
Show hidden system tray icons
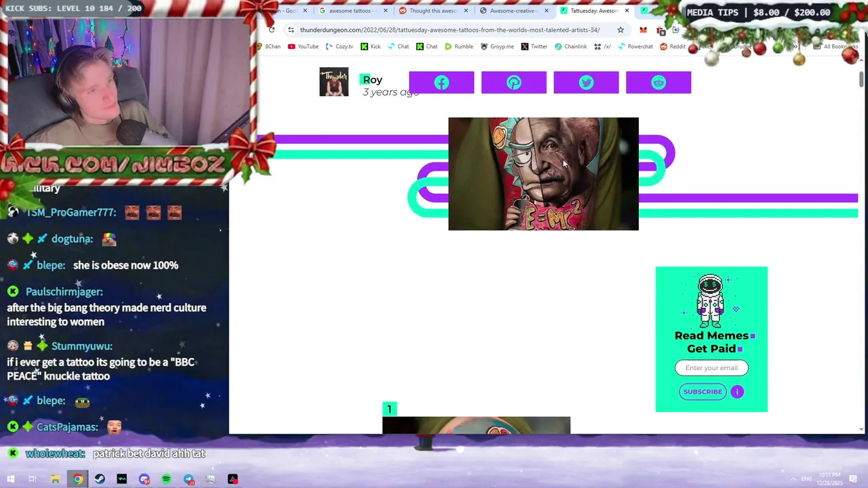coord(793,479)
